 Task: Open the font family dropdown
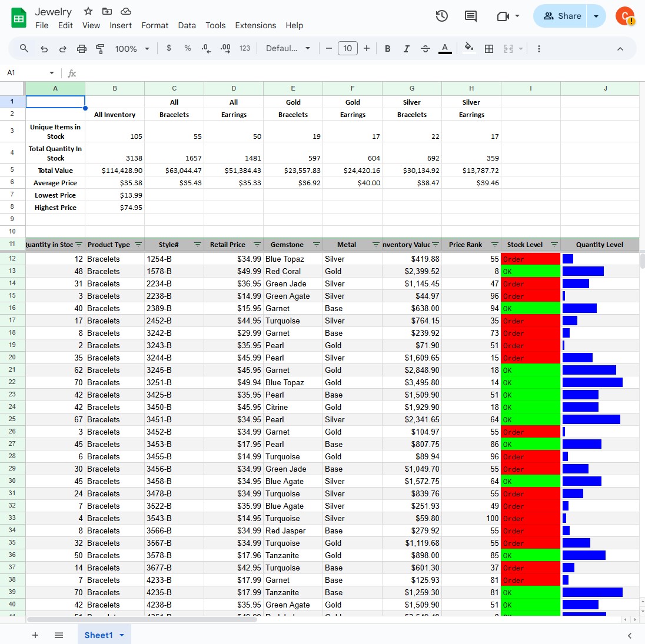click(x=288, y=48)
